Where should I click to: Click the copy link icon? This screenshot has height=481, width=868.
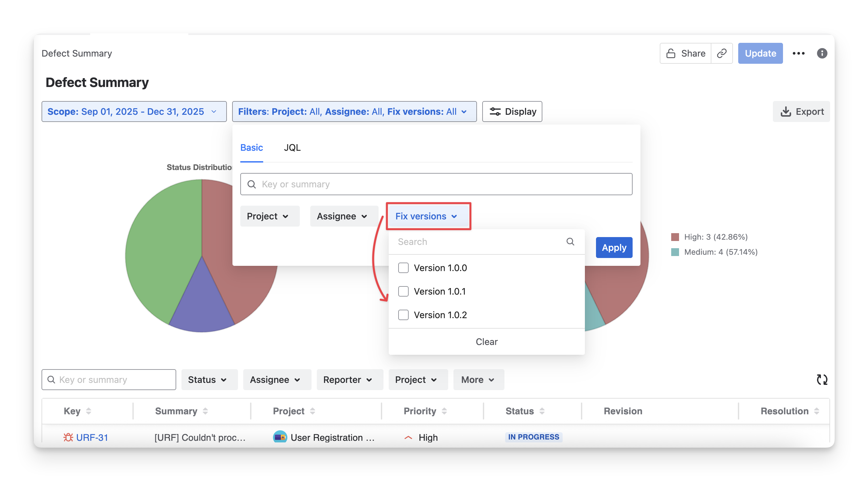[x=722, y=53]
